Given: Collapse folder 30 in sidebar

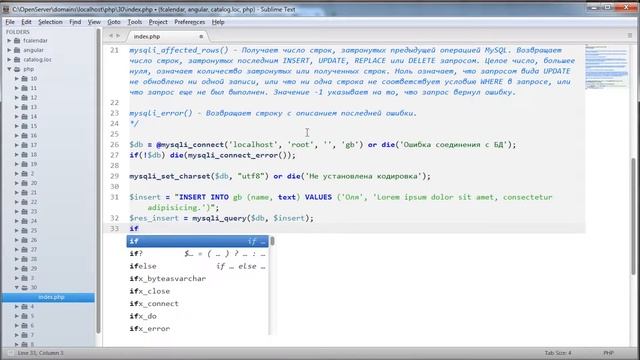Looking at the screenshot, I should [x=17, y=287].
